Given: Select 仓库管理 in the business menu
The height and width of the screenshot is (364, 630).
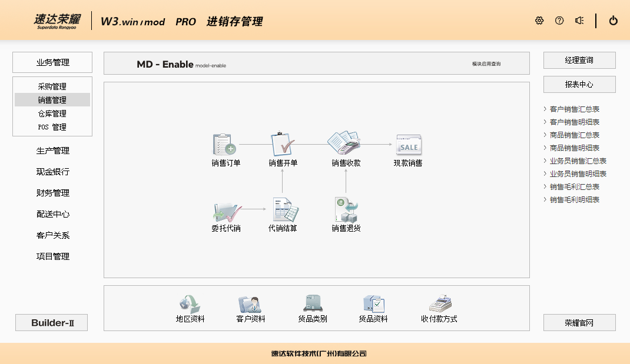Looking at the screenshot, I should [52, 113].
